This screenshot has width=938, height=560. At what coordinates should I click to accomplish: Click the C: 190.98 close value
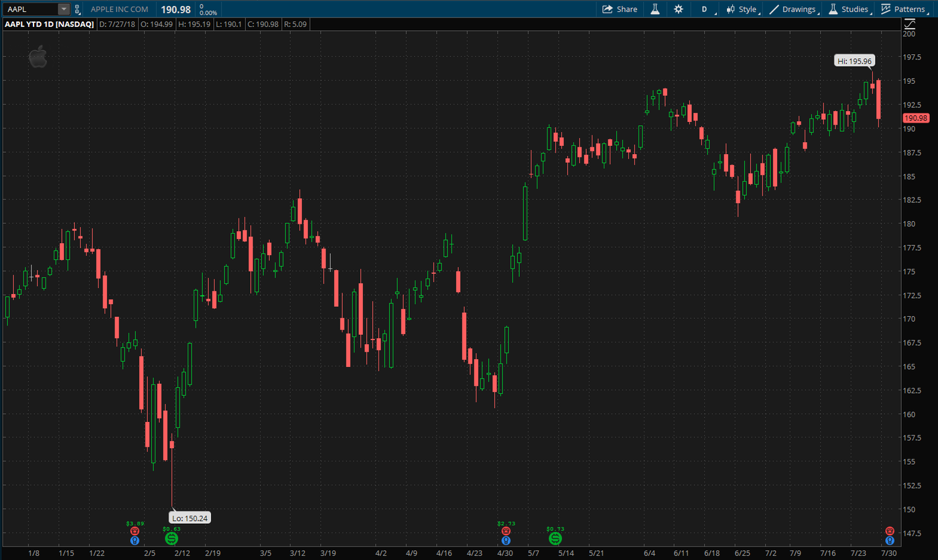[263, 24]
